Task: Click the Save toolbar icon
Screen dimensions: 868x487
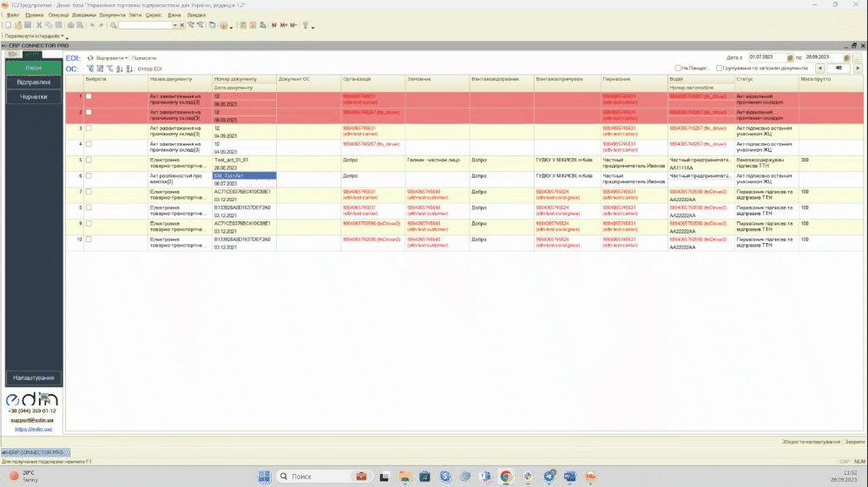Action: [28, 25]
